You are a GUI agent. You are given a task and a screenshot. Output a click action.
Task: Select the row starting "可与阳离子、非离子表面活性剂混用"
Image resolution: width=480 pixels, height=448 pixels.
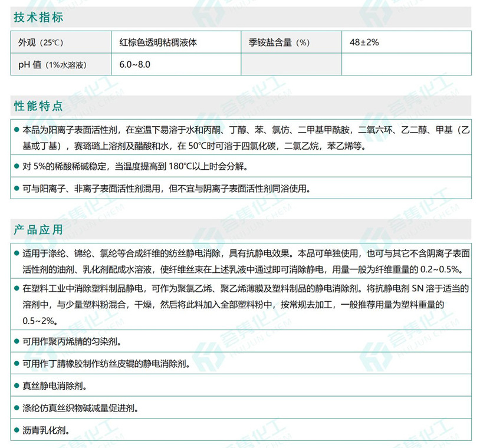(x=241, y=188)
